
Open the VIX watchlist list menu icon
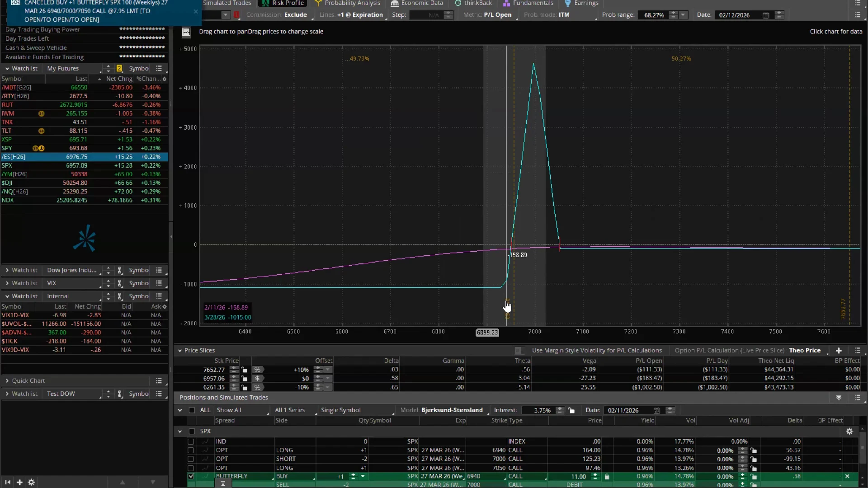159,283
